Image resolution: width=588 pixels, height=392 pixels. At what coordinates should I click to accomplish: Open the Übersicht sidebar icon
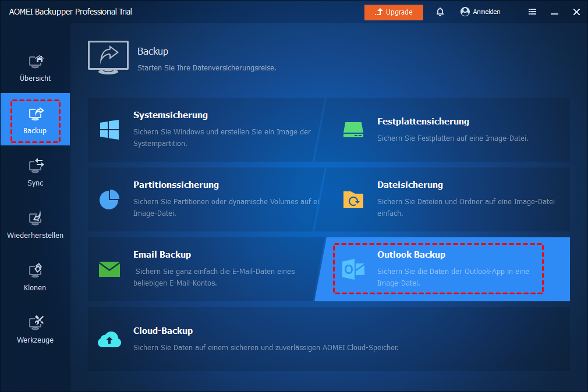coord(36,61)
